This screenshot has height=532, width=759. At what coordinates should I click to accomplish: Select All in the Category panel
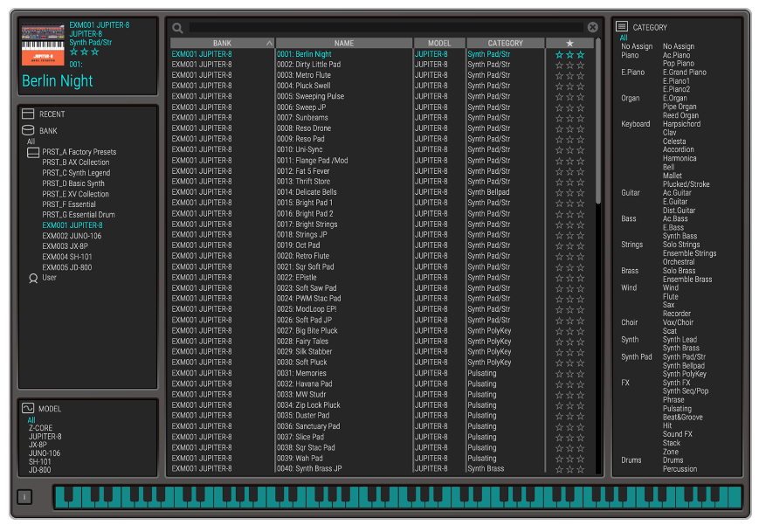pos(624,38)
